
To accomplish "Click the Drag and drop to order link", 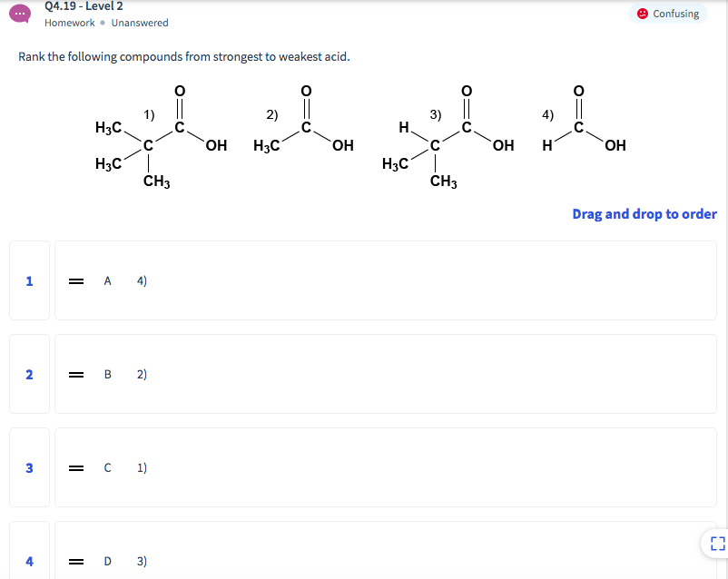I will click(644, 213).
